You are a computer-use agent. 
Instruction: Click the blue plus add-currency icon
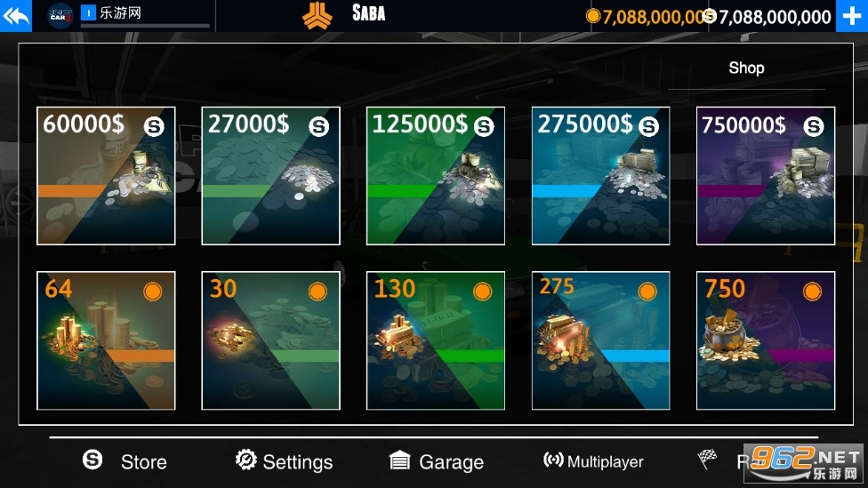(x=851, y=16)
